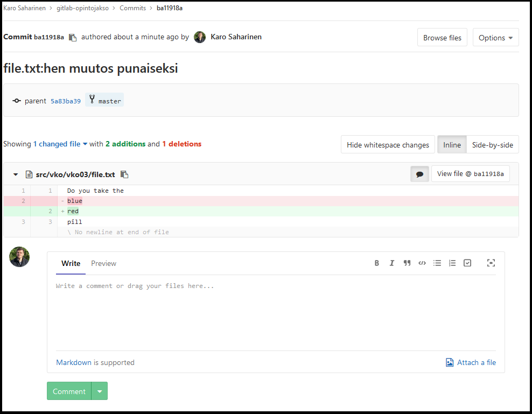Click the italic formatting icon

click(392, 263)
